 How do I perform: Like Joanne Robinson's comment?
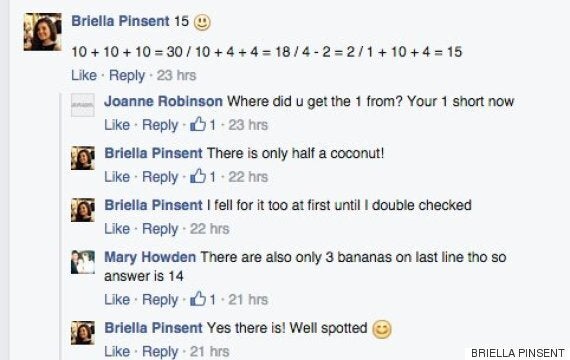coord(117,125)
